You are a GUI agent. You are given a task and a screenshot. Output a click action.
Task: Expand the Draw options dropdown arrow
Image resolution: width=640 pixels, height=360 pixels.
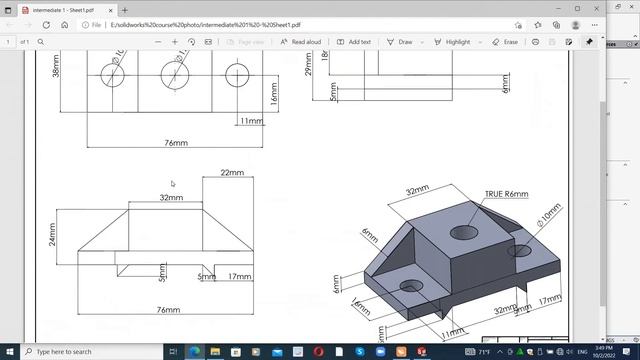422,42
